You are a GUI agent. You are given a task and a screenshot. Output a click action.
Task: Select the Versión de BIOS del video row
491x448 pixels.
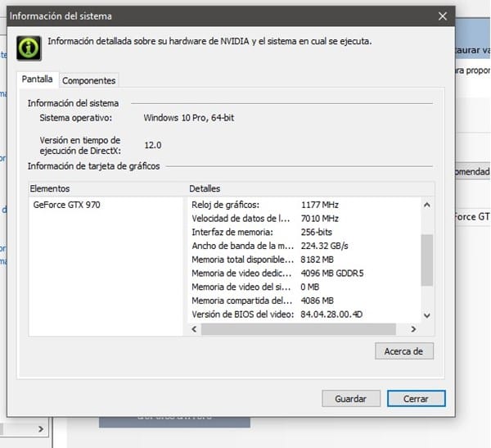click(304, 315)
